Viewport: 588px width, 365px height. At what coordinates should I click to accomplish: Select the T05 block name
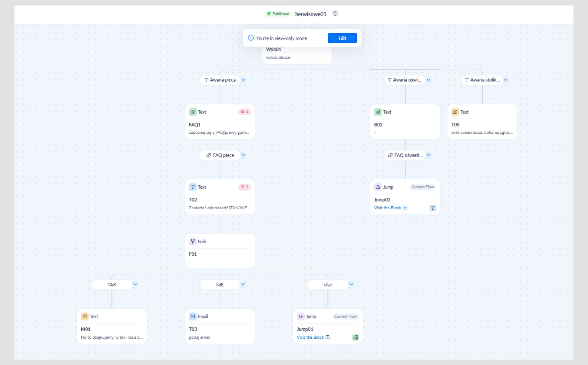point(455,125)
